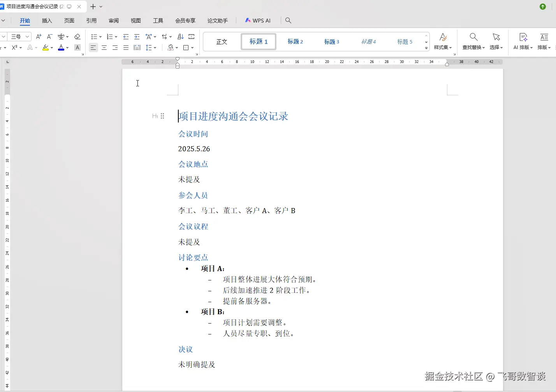Apply the 正文 body style

coord(222,42)
